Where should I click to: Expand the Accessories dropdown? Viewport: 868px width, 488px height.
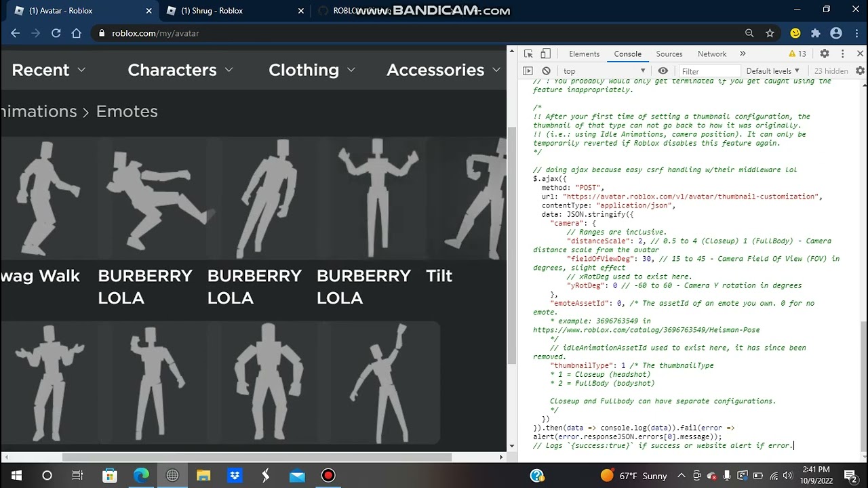443,70
